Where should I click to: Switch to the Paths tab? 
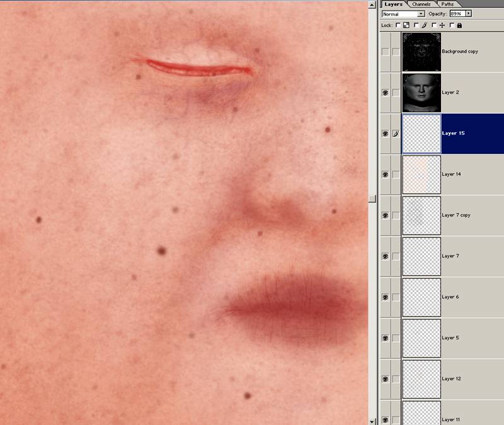[447, 4]
